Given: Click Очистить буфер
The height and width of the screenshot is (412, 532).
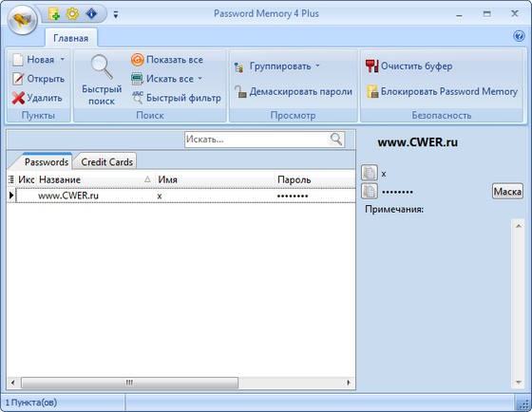Looking at the screenshot, I should click(x=408, y=66).
